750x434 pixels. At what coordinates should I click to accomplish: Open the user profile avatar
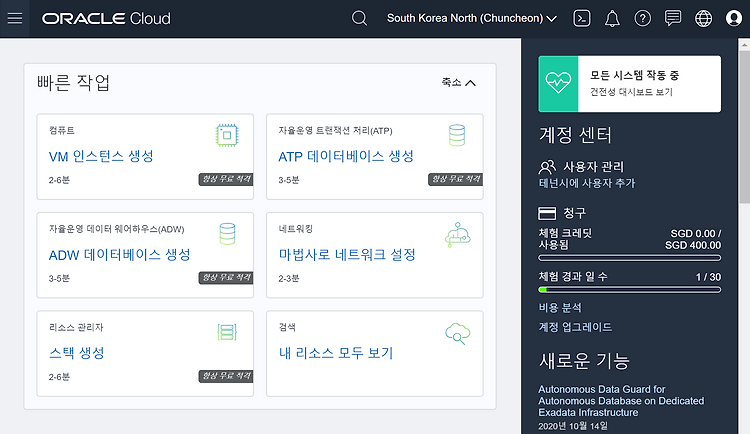(734, 19)
